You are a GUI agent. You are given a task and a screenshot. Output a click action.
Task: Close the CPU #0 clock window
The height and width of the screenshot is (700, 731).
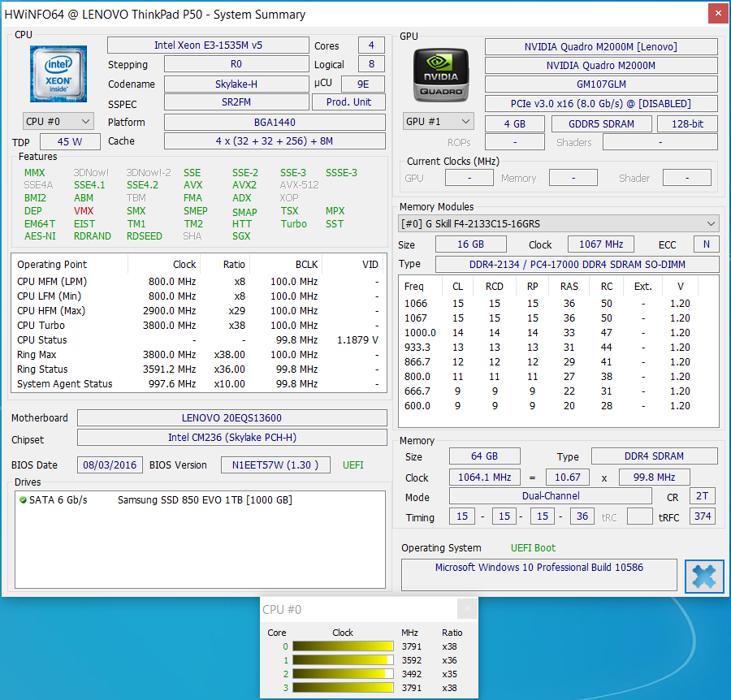[x=467, y=608]
